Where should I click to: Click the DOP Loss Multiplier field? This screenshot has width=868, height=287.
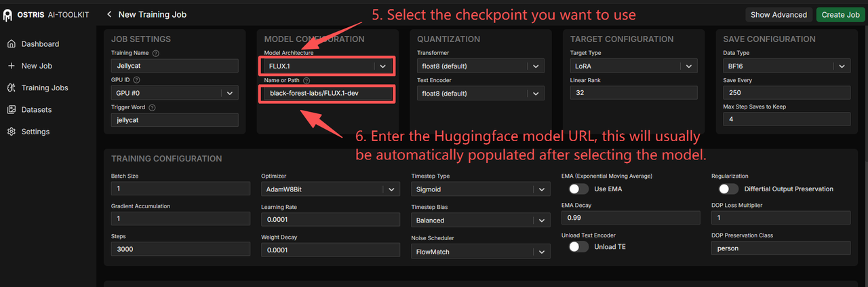[x=781, y=218]
